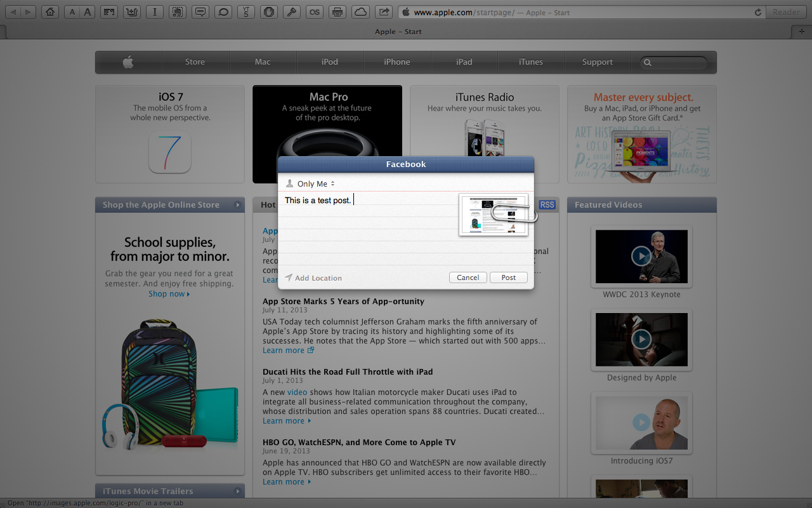The width and height of the screenshot is (812, 508).
Task: Click Cancel in the Facebook dialog
Action: pos(468,277)
